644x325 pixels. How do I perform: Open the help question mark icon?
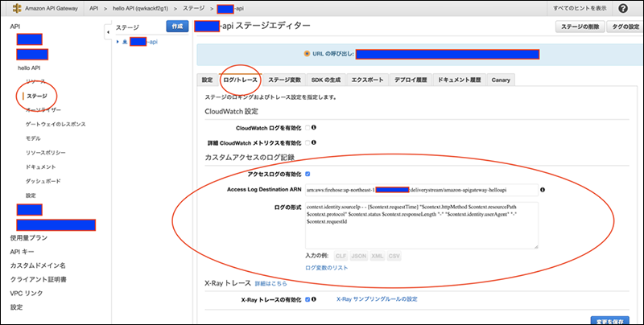[x=622, y=8]
